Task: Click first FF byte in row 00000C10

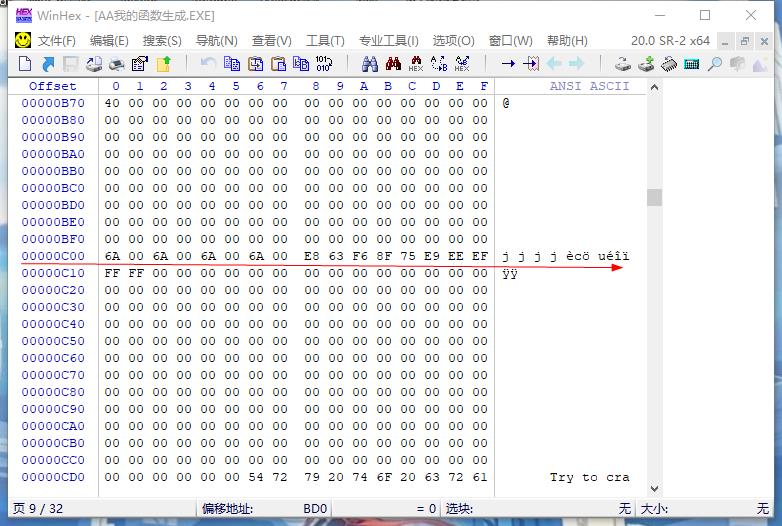Action: [112, 273]
